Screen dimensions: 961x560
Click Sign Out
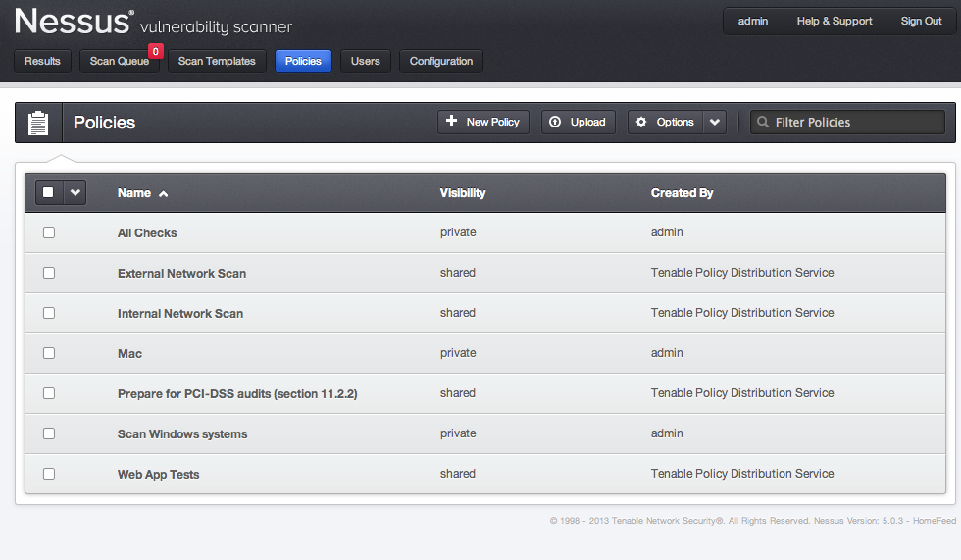pos(921,21)
